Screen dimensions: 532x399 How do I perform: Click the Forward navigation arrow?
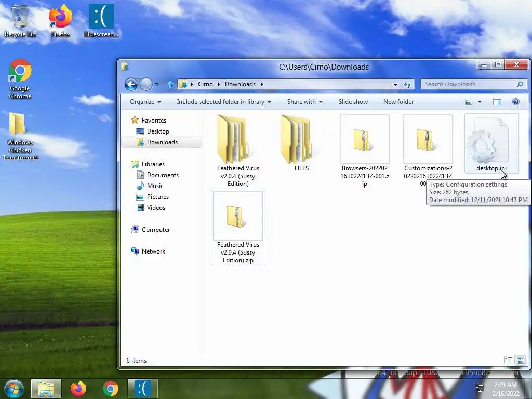146,84
